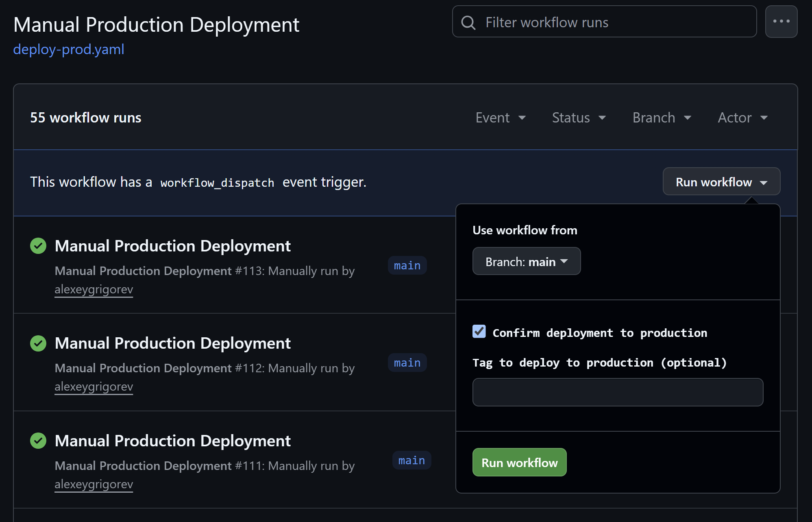812x522 pixels.
Task: Click the Manual Production Deployment page heading
Action: [156, 25]
